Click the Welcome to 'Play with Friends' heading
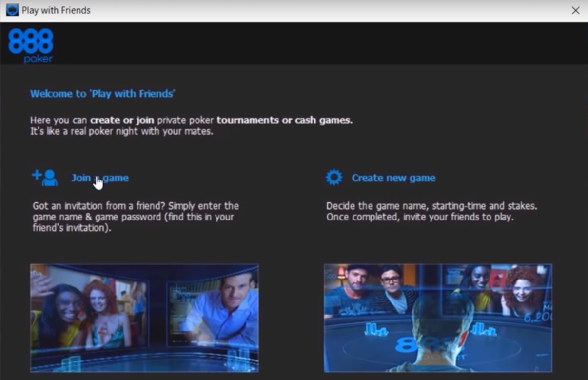588x380 pixels. click(x=103, y=93)
